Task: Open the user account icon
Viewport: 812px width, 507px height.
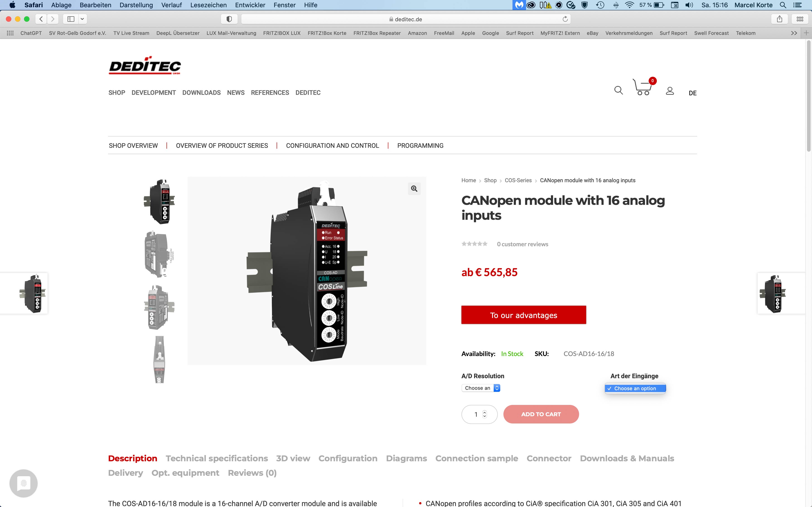Action: click(x=670, y=91)
